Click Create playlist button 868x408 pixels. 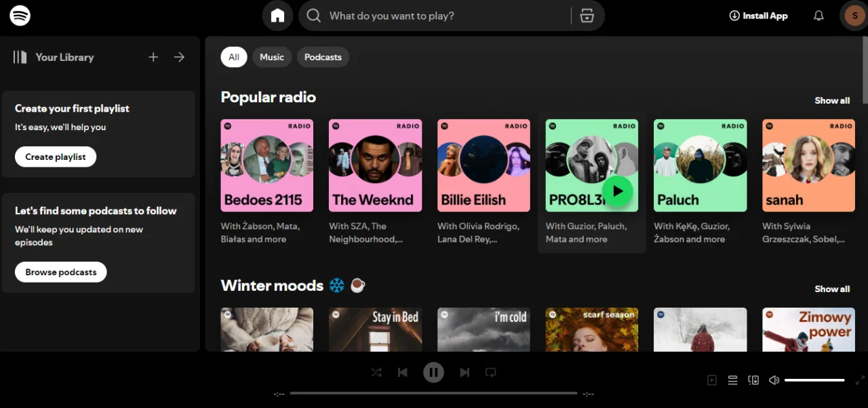(x=56, y=157)
